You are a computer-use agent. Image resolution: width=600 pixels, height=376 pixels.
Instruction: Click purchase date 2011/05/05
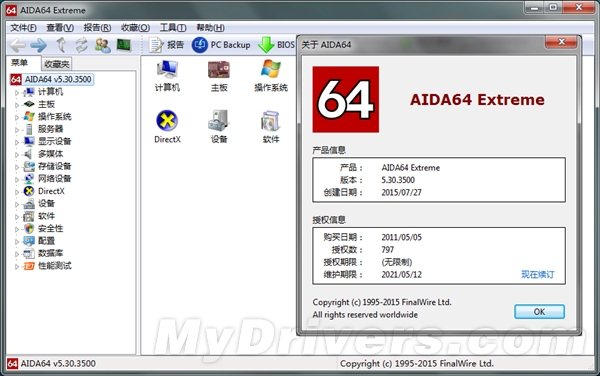click(401, 237)
